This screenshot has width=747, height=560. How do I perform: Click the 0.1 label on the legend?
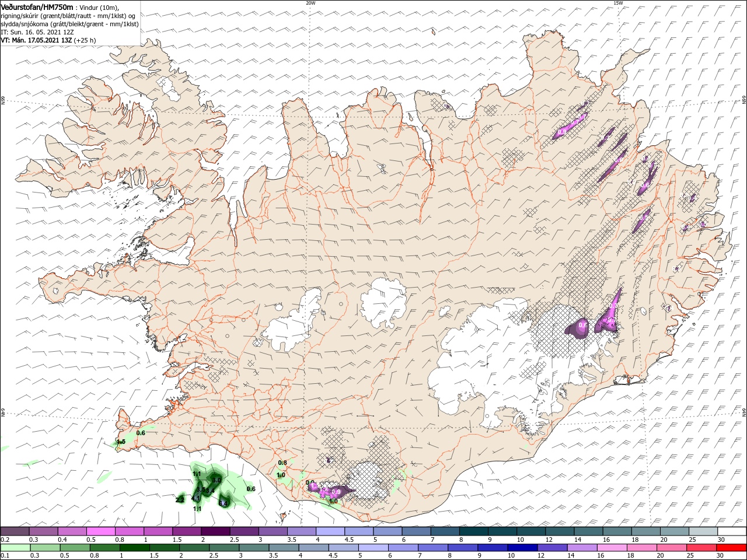[x=5, y=555]
